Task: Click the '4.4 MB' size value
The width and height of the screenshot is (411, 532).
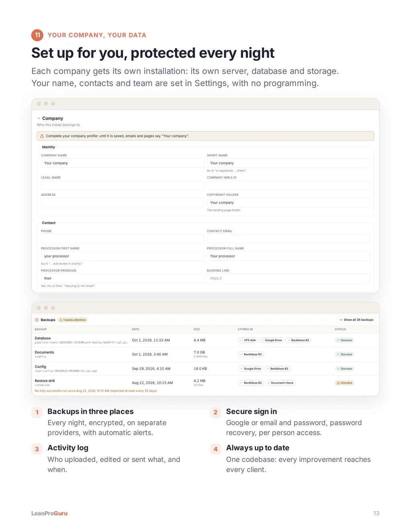Action: (199, 340)
